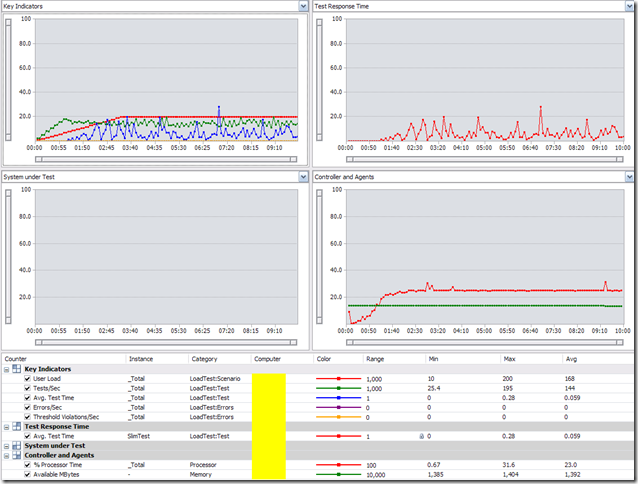Sort by the Range column header
The height and width of the screenshot is (484, 638).
(x=375, y=359)
